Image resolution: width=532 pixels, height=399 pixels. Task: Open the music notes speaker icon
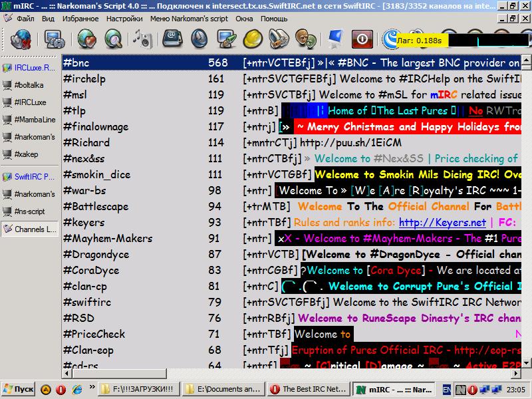pos(143,39)
